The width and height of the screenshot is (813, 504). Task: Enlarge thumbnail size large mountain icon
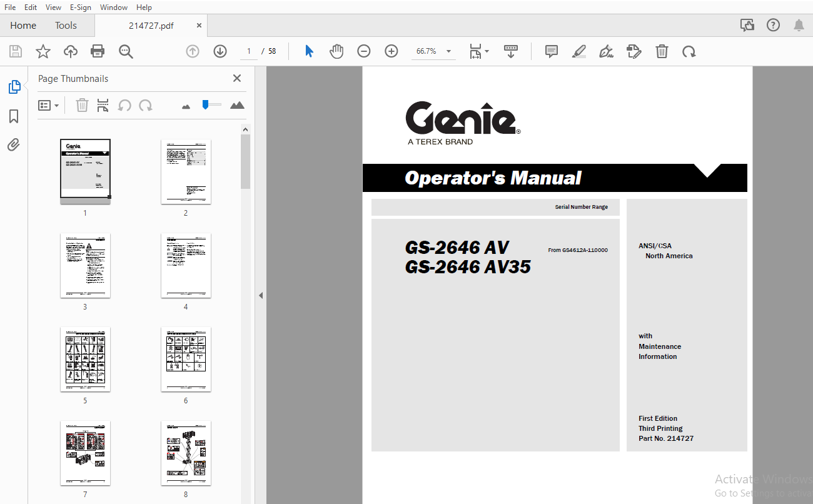point(237,105)
